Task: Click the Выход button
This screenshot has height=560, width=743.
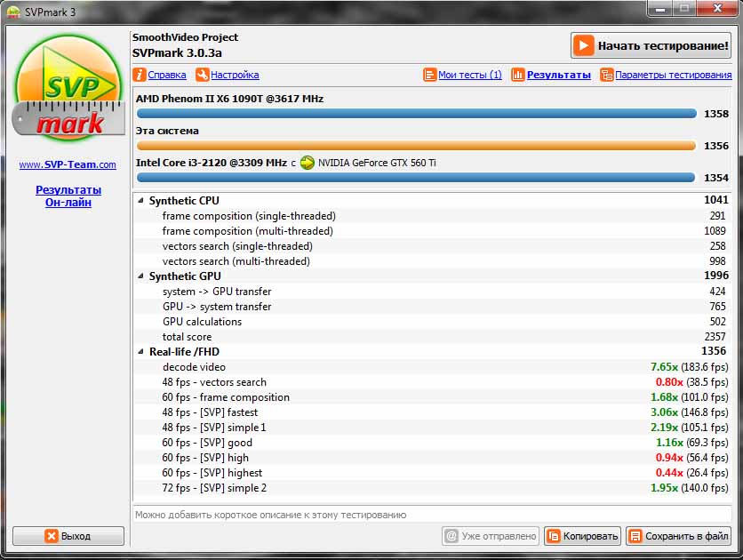Action: point(68,536)
